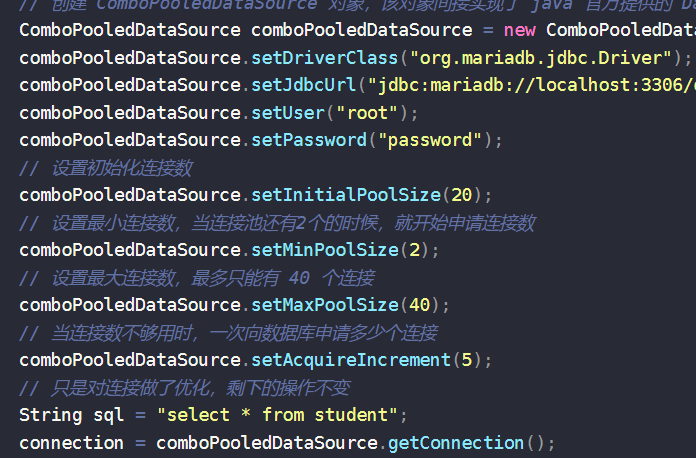Click the number 40 in setMaxPoolSize
696x458 pixels.
pos(422,304)
